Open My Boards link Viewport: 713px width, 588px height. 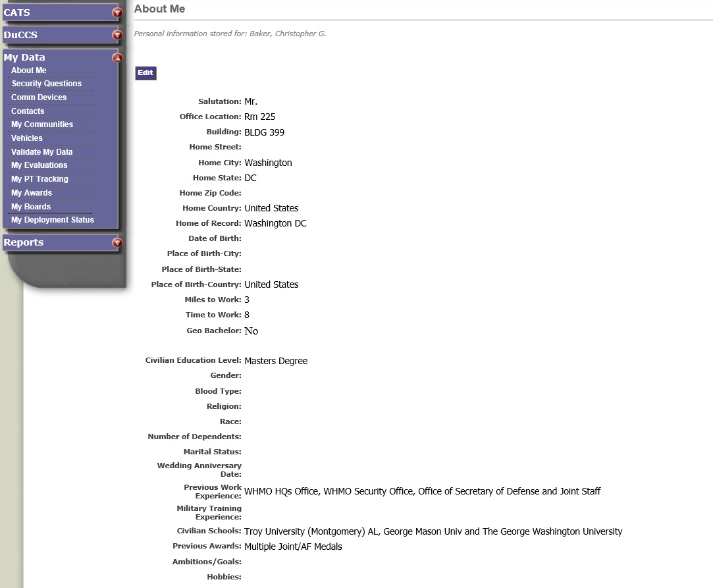coord(31,207)
